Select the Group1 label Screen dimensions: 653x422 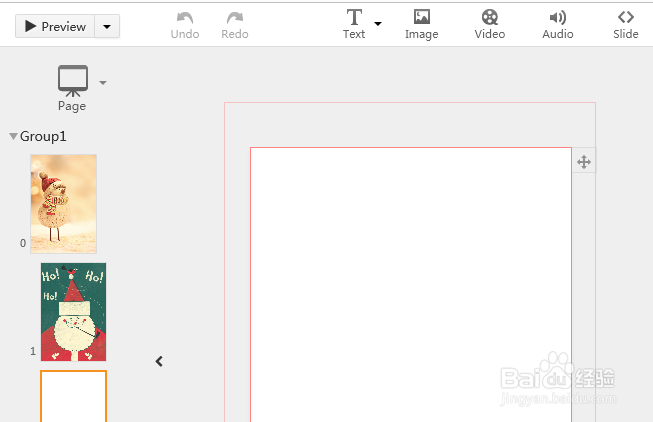coord(43,136)
